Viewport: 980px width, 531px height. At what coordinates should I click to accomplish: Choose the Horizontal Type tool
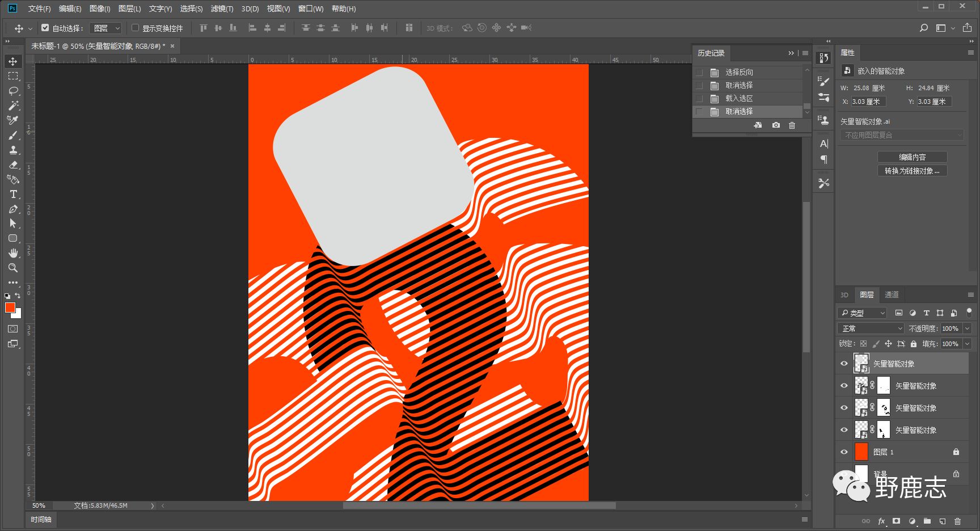(x=13, y=194)
